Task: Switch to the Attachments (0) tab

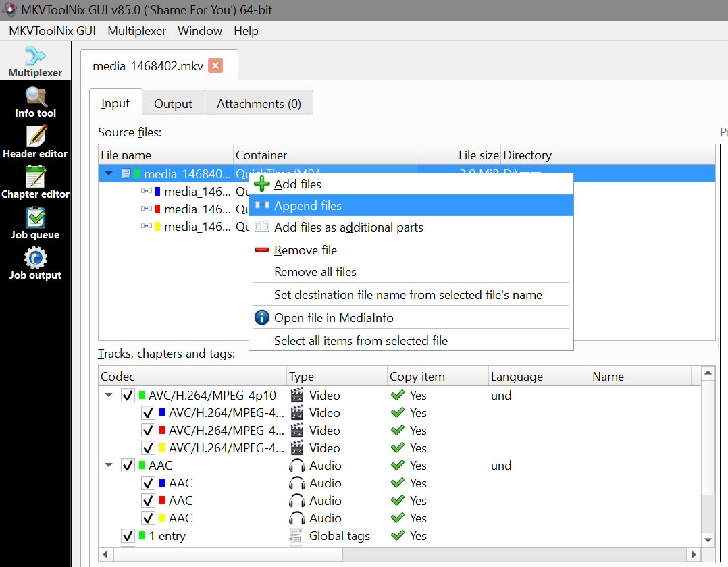Action: click(x=259, y=103)
